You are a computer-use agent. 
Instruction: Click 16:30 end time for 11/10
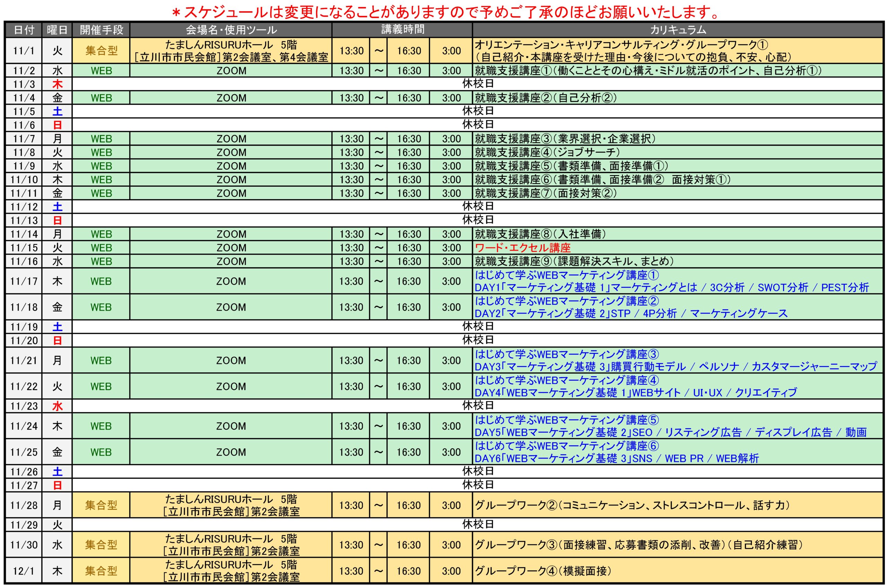409,179
